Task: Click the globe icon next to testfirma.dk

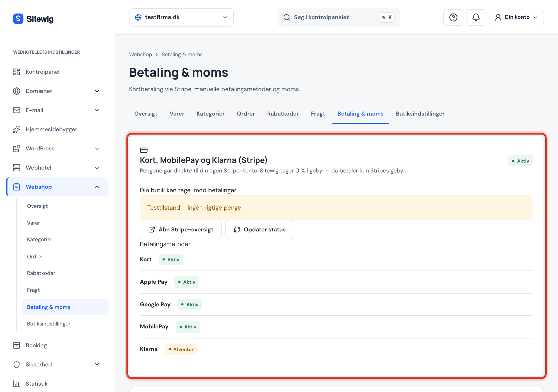Action: [138, 17]
